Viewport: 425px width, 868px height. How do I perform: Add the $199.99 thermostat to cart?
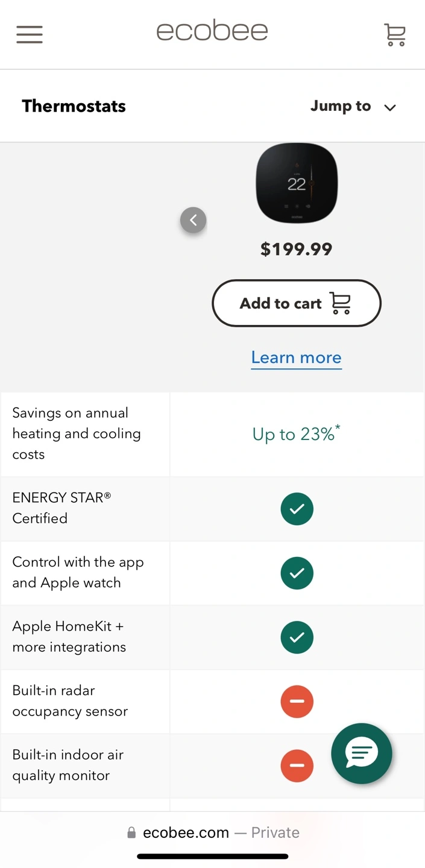[296, 303]
